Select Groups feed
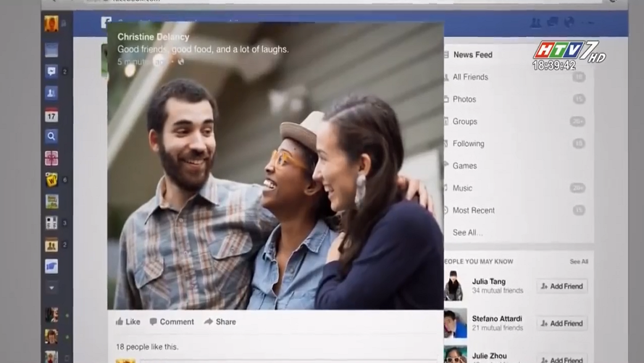Image resolution: width=644 pixels, height=363 pixels. (x=465, y=122)
